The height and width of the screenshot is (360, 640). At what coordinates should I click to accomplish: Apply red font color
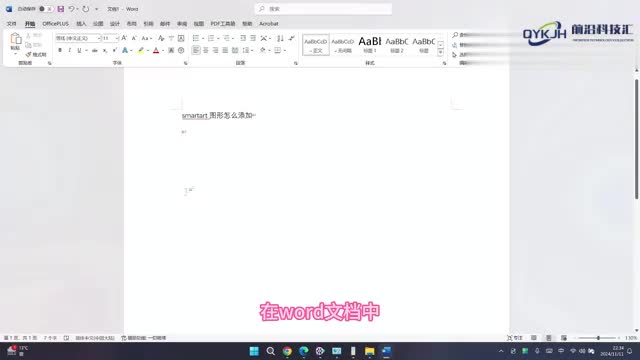pyautogui.click(x=156, y=50)
